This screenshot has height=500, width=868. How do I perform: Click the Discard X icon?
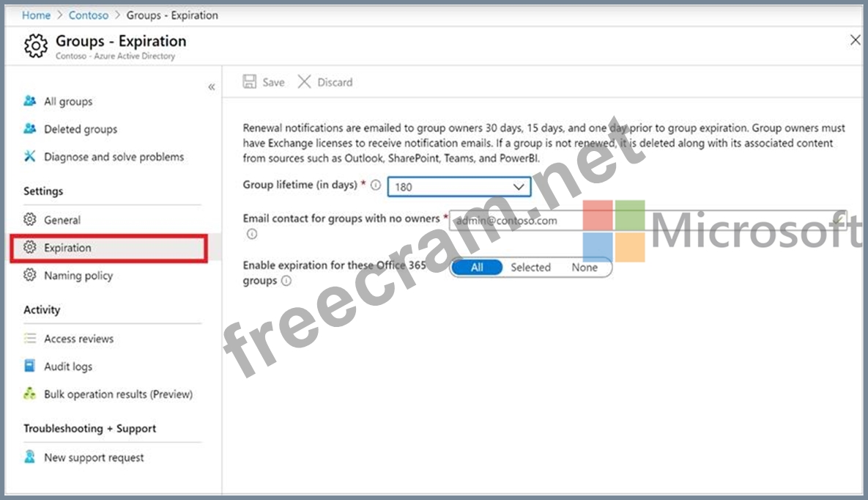click(305, 82)
